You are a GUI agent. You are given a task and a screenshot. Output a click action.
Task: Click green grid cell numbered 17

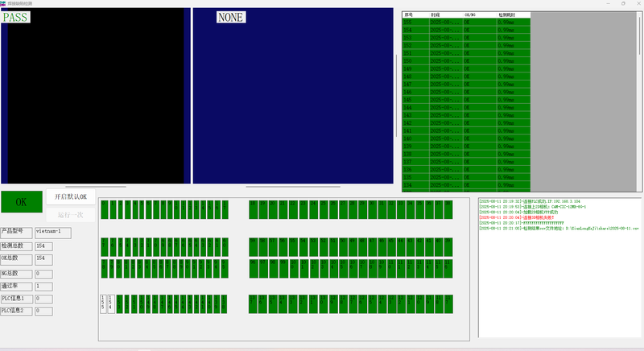pos(225,210)
